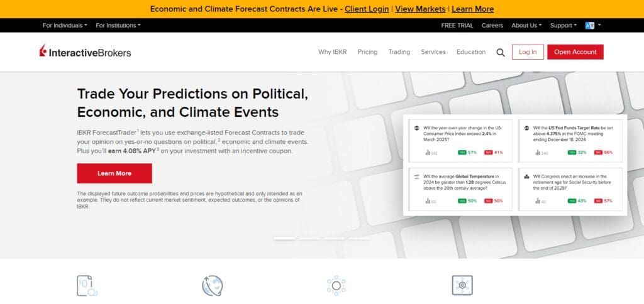
Task: Click the red Learn More button
Action: click(114, 173)
